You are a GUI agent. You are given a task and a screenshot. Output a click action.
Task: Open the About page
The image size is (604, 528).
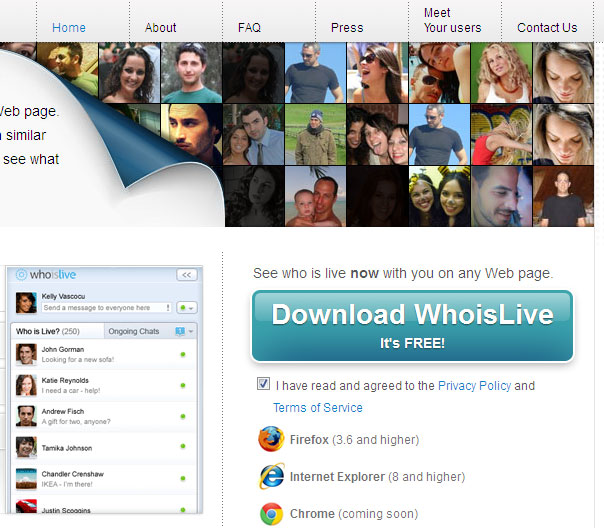(x=161, y=28)
